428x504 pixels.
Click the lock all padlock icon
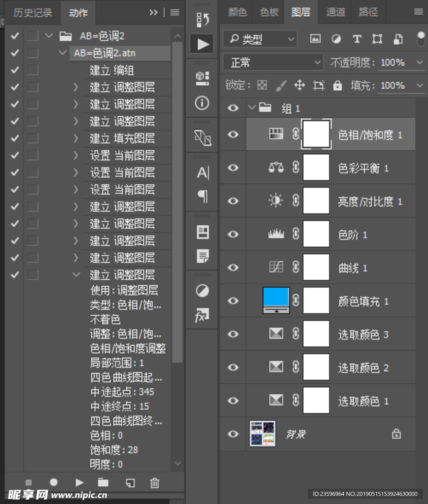click(337, 85)
